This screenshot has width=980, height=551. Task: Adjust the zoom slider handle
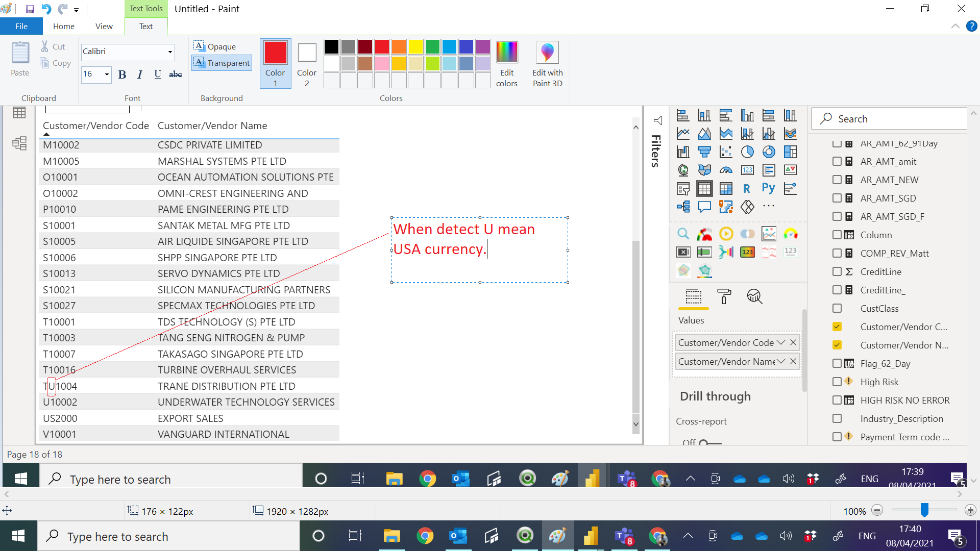tap(924, 510)
